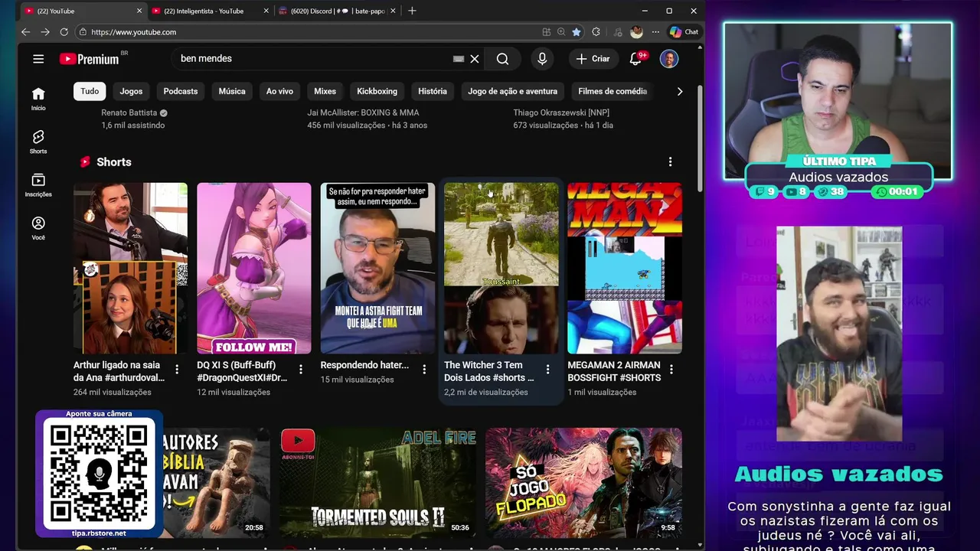Open the browser extensions puzzle icon
Viewport: 980px width, 551px height.
click(597, 32)
